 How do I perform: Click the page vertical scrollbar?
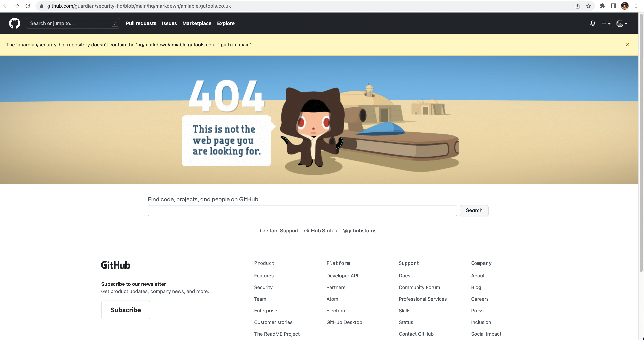point(641,143)
